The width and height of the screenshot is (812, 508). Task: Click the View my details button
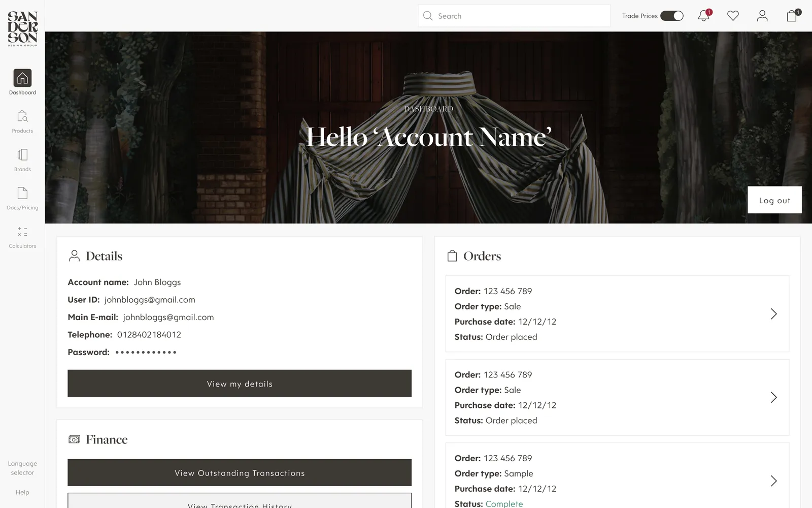[240, 384]
